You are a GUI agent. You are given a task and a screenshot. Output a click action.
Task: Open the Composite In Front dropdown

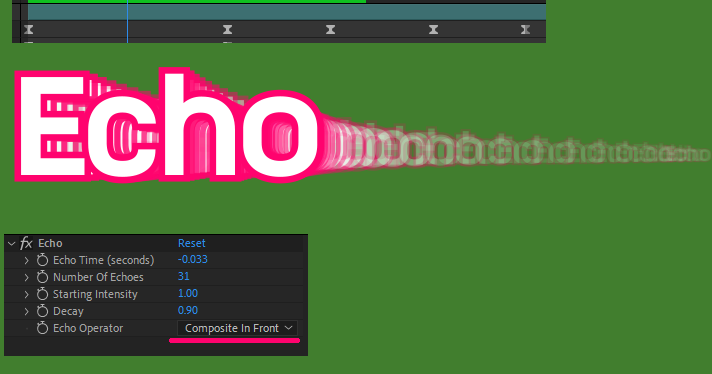click(237, 328)
